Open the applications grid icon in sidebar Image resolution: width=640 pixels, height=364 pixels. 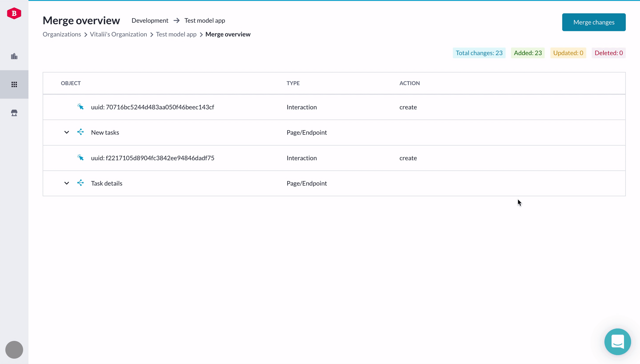click(14, 84)
